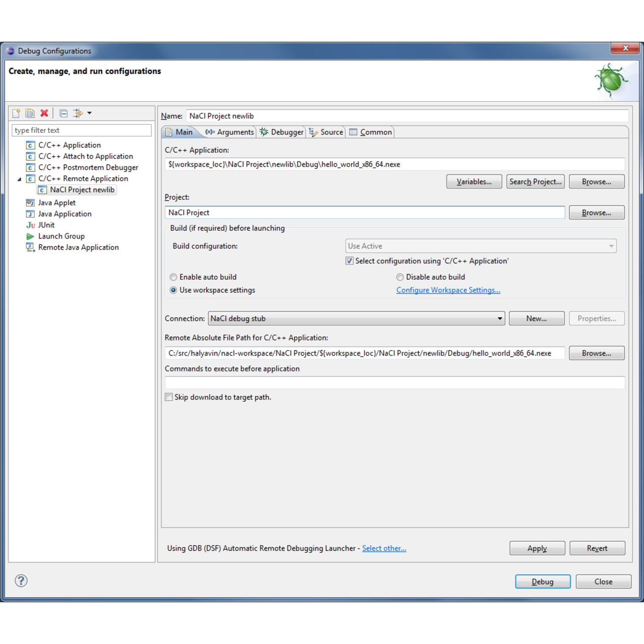Open the filter menu dropdown arrow
Image resolution: width=644 pixels, height=644 pixels.
pos(90,113)
